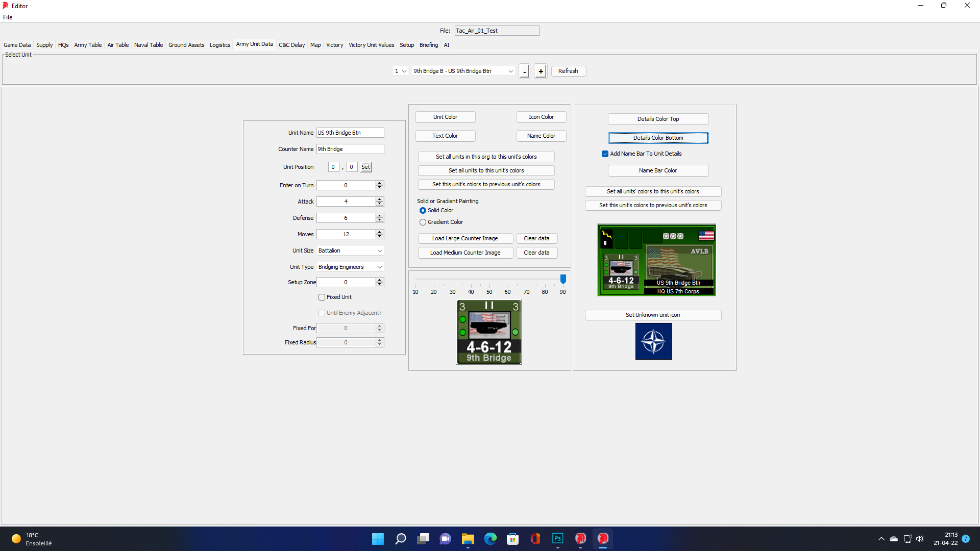Open Unit Color picker
The width and height of the screenshot is (980, 551).
pos(445,117)
